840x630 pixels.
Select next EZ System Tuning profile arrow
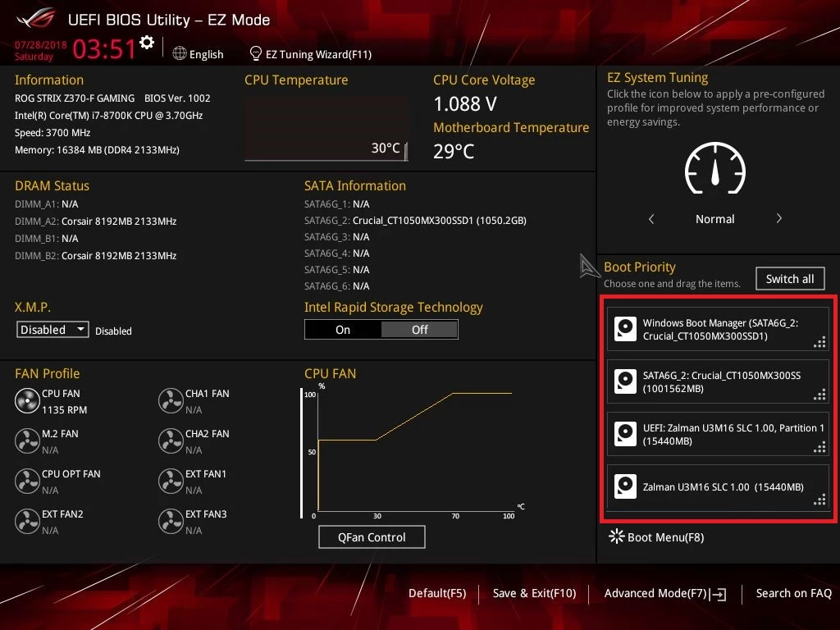point(779,218)
